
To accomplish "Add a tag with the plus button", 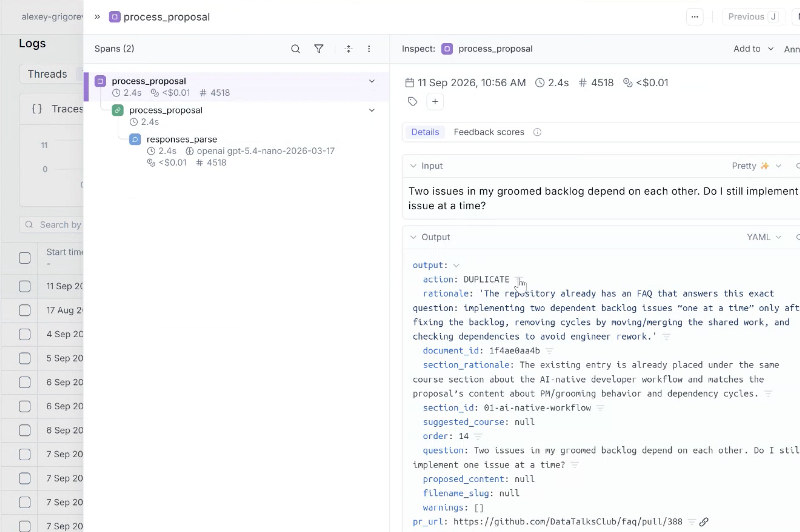I will click(x=435, y=102).
